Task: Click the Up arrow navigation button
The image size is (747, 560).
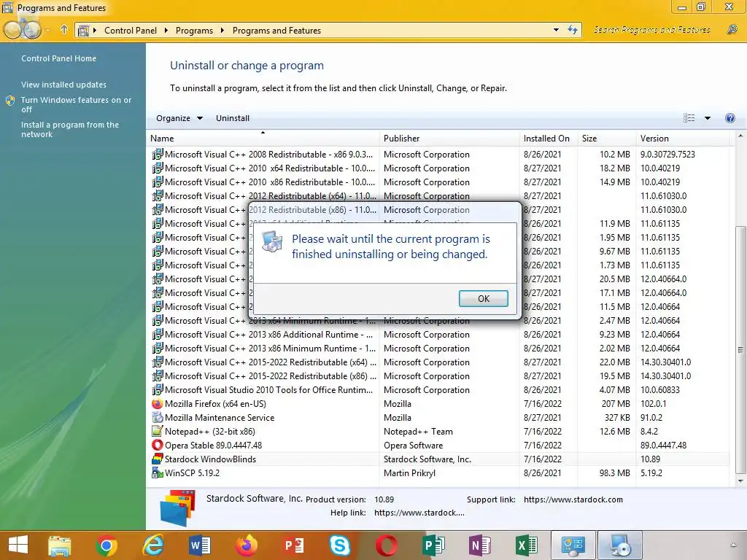Action: 64,29
